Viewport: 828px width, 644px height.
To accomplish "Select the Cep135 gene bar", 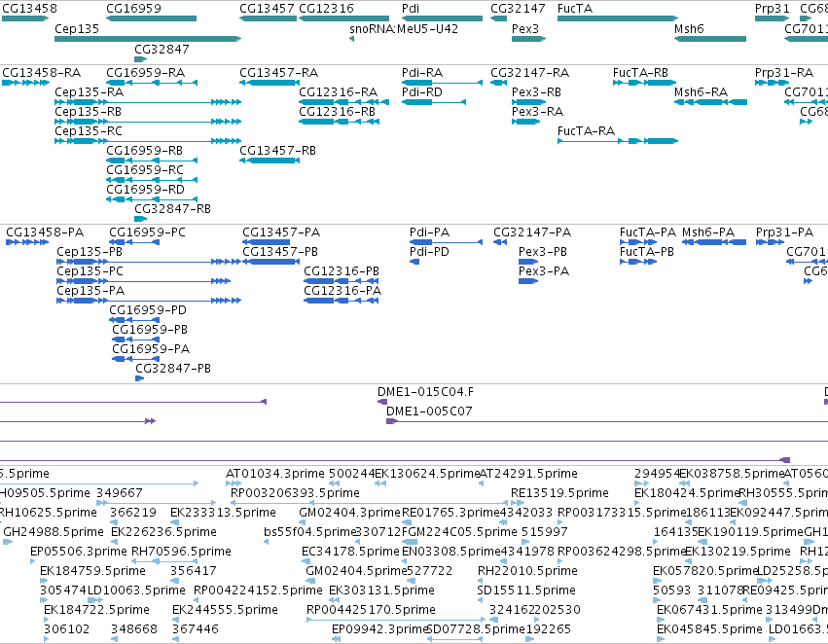I will [x=148, y=39].
